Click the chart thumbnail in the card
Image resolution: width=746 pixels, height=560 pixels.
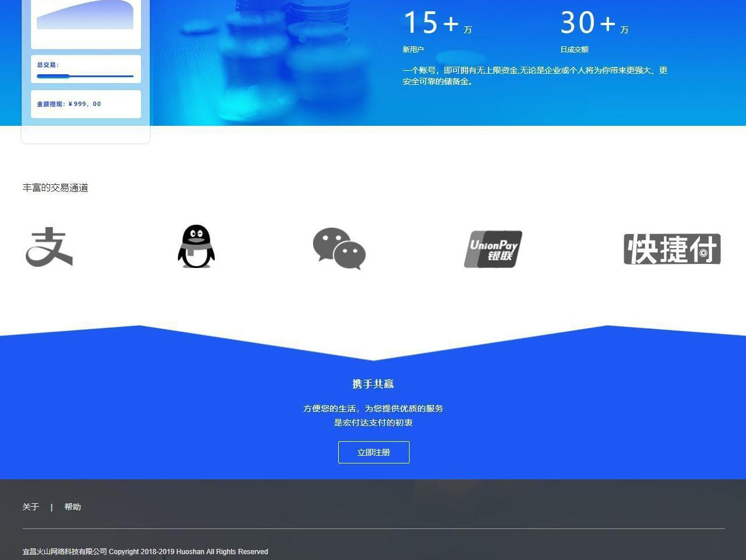[85, 15]
